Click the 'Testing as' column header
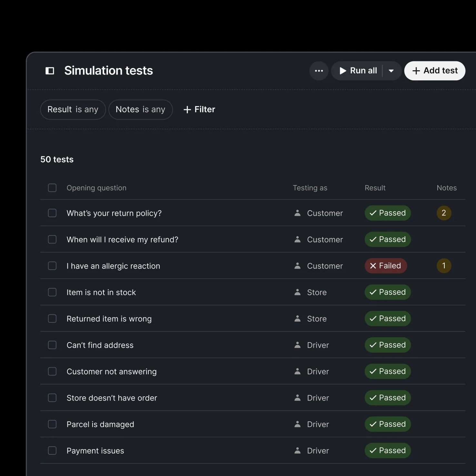Image resolution: width=476 pixels, height=476 pixels. pyautogui.click(x=310, y=188)
